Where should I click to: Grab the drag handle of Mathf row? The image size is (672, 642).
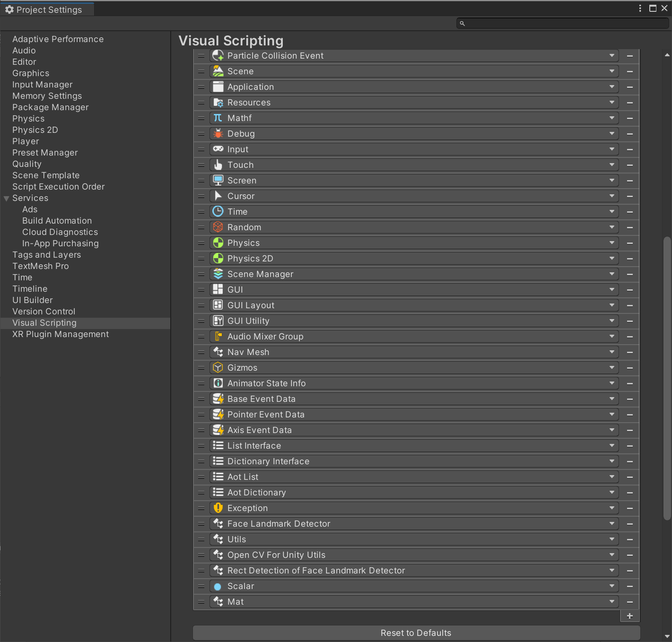(201, 118)
